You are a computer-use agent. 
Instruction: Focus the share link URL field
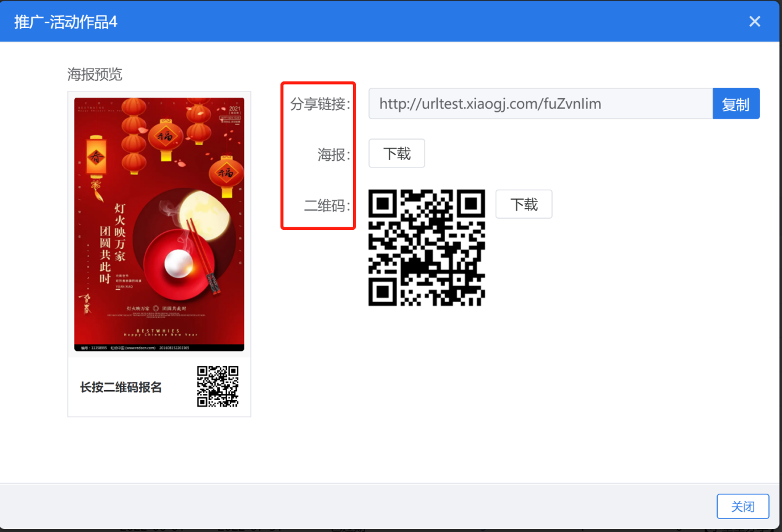[541, 104]
